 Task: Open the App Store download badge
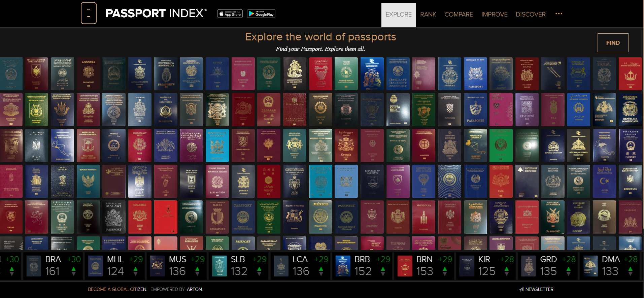tap(230, 13)
